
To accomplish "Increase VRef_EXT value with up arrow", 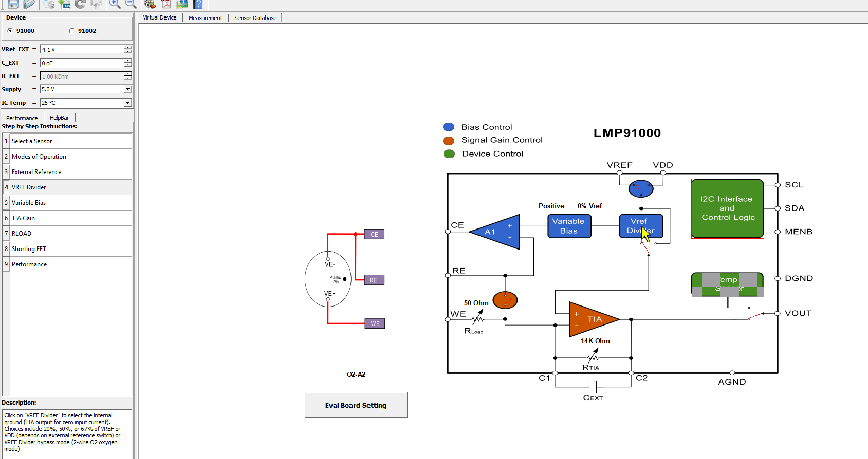I will point(127,47).
